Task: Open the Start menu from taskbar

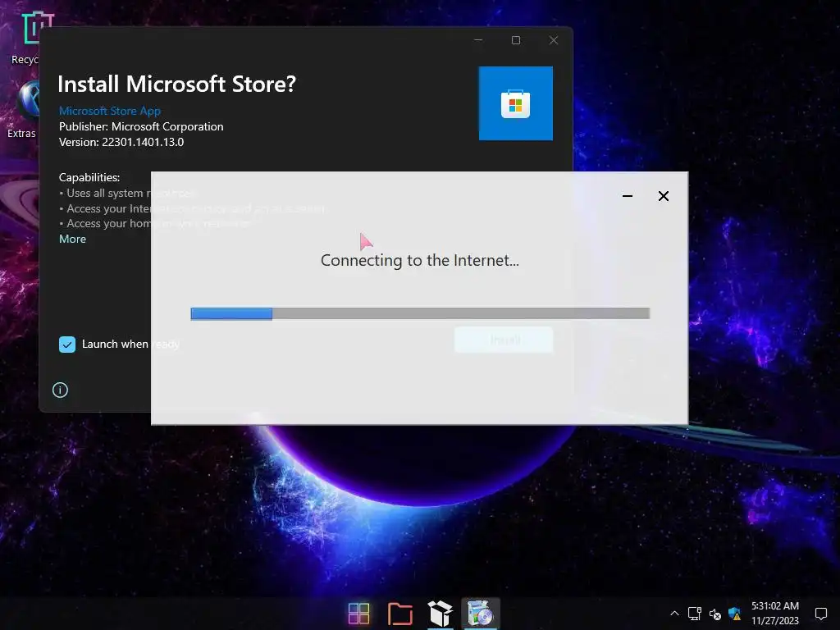Action: tap(358, 614)
